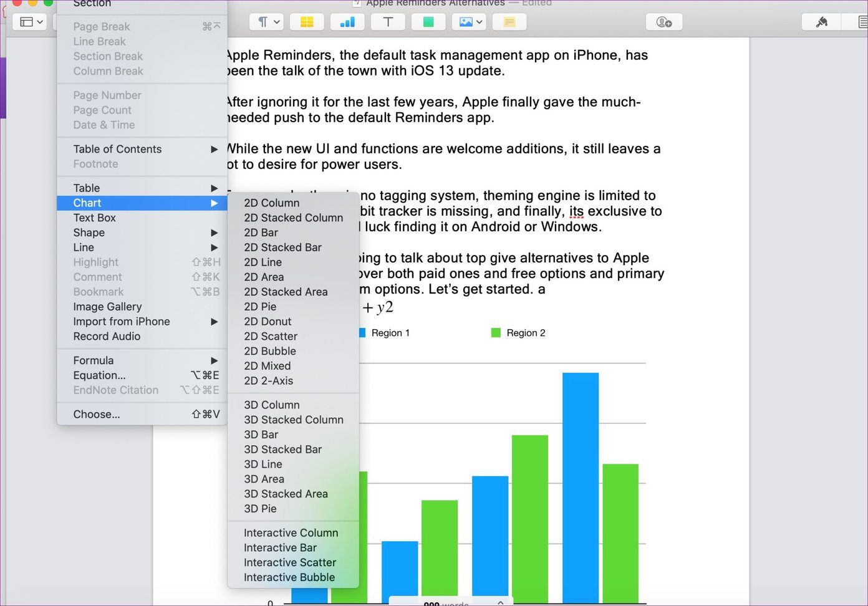Click Choose… menu item
Screen dimensions: 868x606
142,415
